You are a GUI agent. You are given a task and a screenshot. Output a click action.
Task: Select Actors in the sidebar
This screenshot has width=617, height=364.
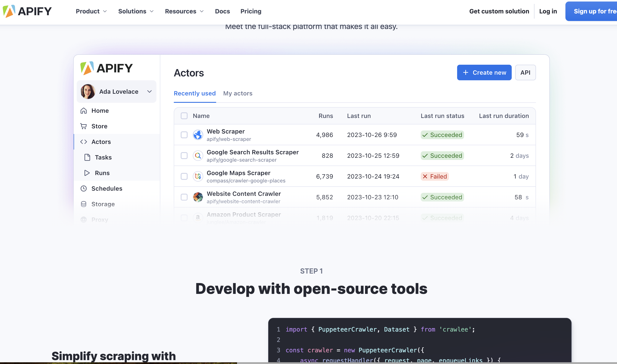coord(101,142)
